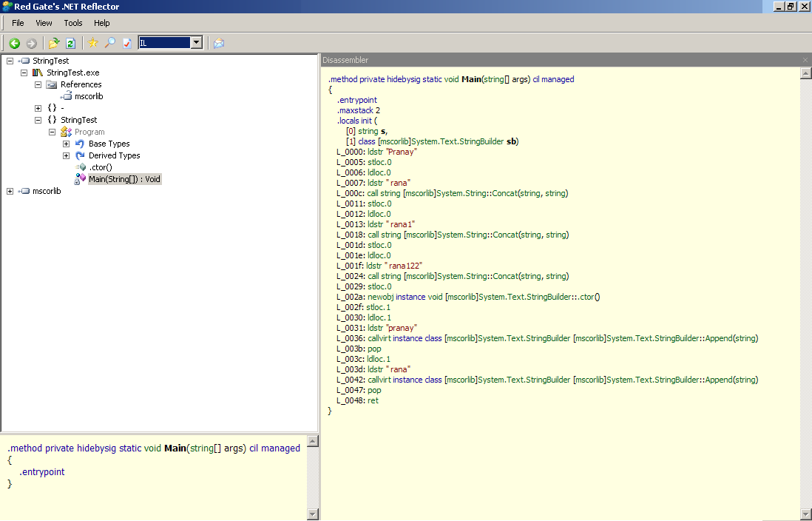Select "Base Types" in the tree
Screen dimensions: 812x521
pyautogui.click(x=109, y=144)
